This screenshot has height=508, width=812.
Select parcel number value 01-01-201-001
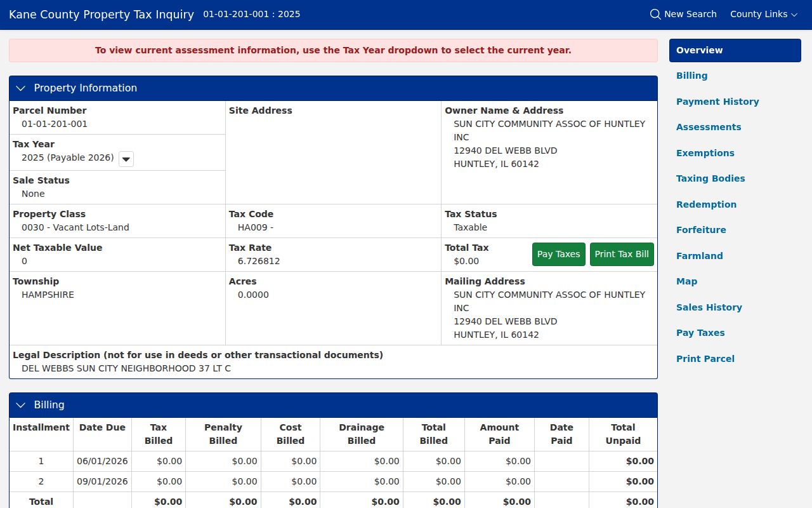55,124
